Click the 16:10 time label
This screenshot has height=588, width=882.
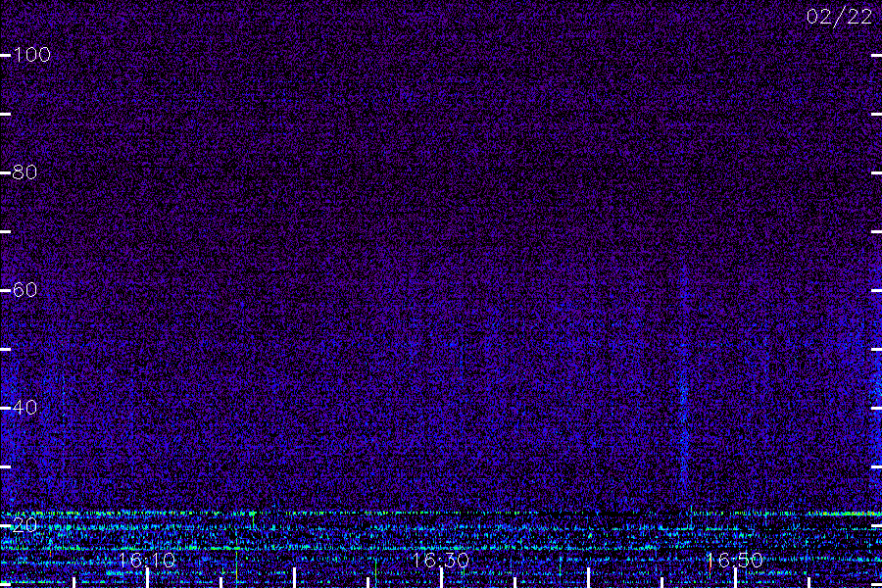[x=147, y=560]
